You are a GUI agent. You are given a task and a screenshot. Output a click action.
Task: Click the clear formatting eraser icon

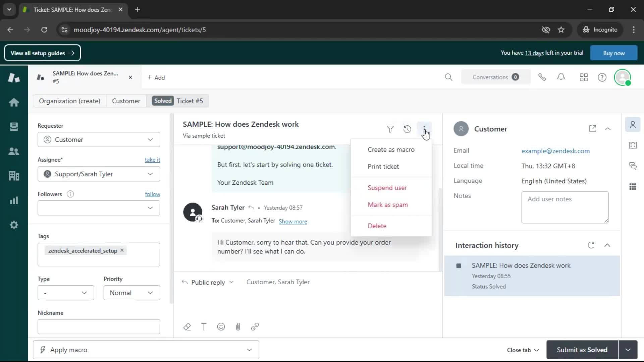point(187,327)
